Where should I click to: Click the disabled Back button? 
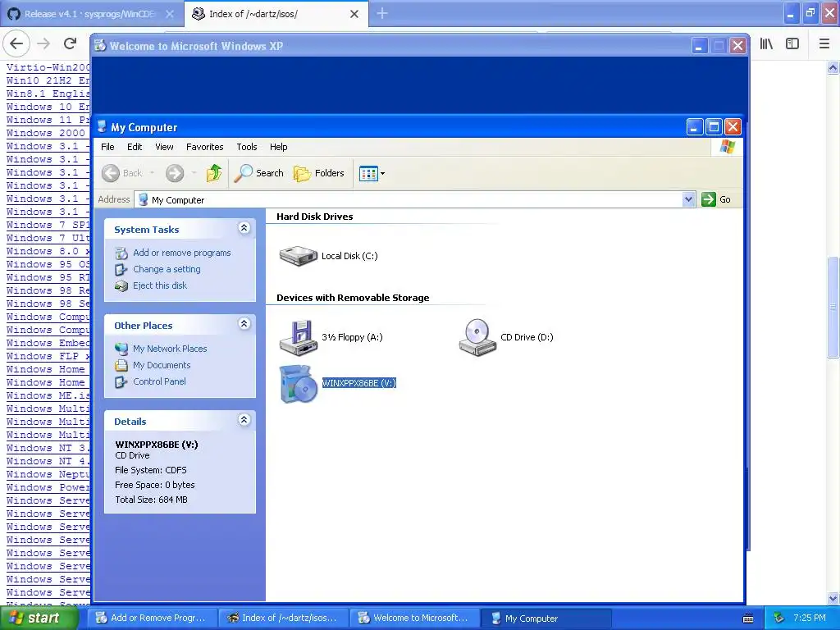[123, 173]
